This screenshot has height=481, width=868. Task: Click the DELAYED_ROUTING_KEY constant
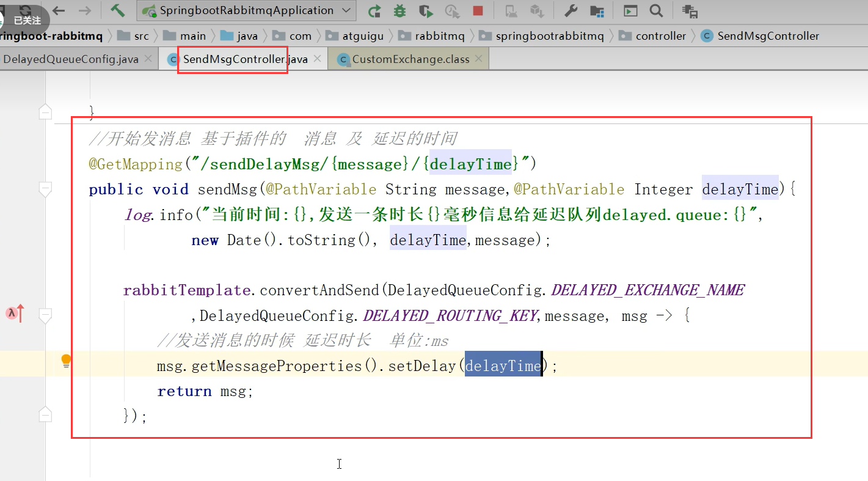[450, 315]
